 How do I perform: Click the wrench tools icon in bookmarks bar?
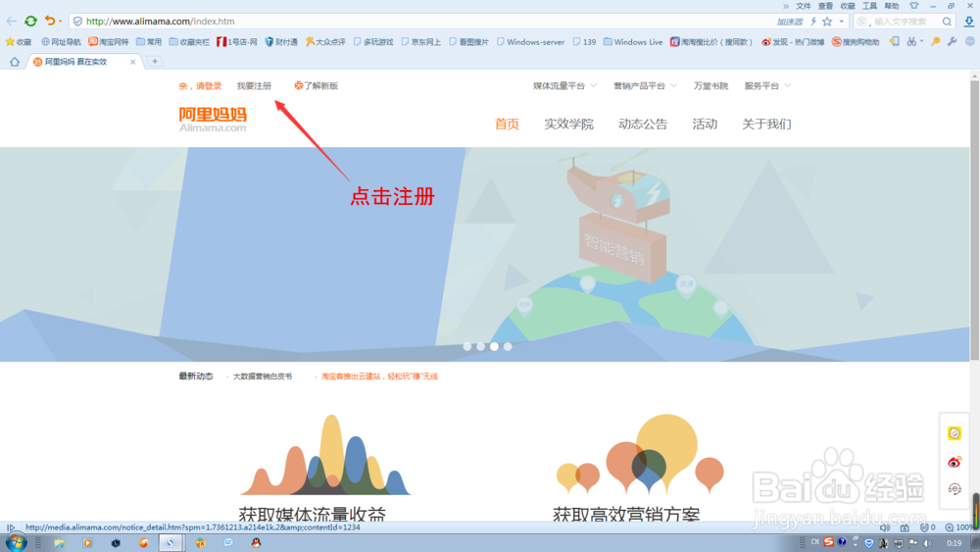(x=952, y=42)
